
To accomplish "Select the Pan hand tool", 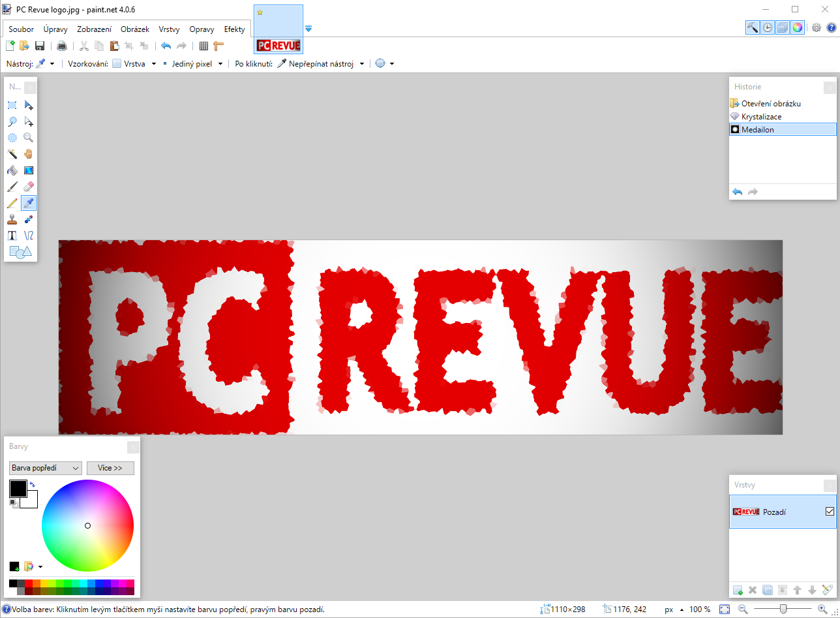I will 28,154.
